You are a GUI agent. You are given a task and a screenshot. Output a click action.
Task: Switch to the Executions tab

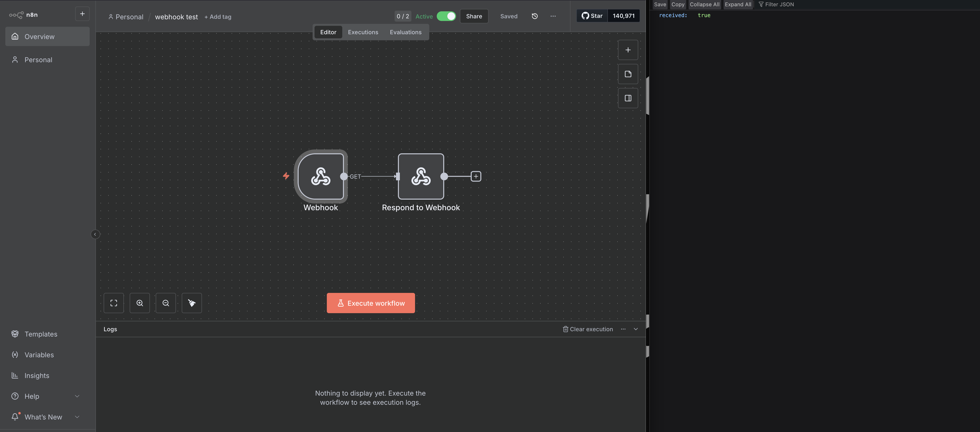tap(362, 32)
